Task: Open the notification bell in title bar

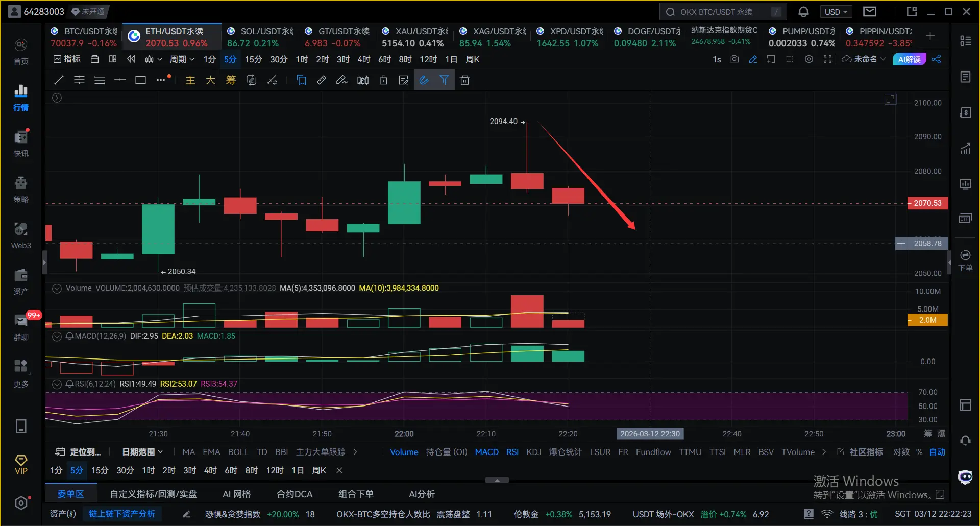Action: coord(803,12)
